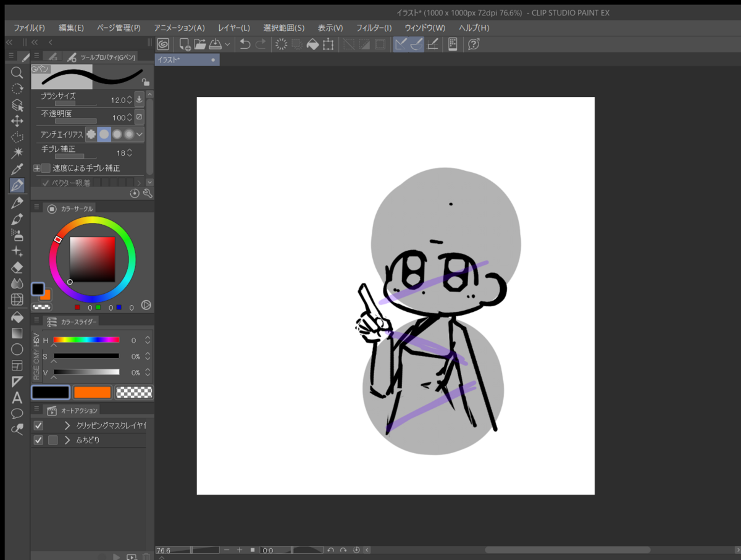This screenshot has height=560, width=741.
Task: Select the transparent color swatch in slider panel
Action: coord(133,392)
